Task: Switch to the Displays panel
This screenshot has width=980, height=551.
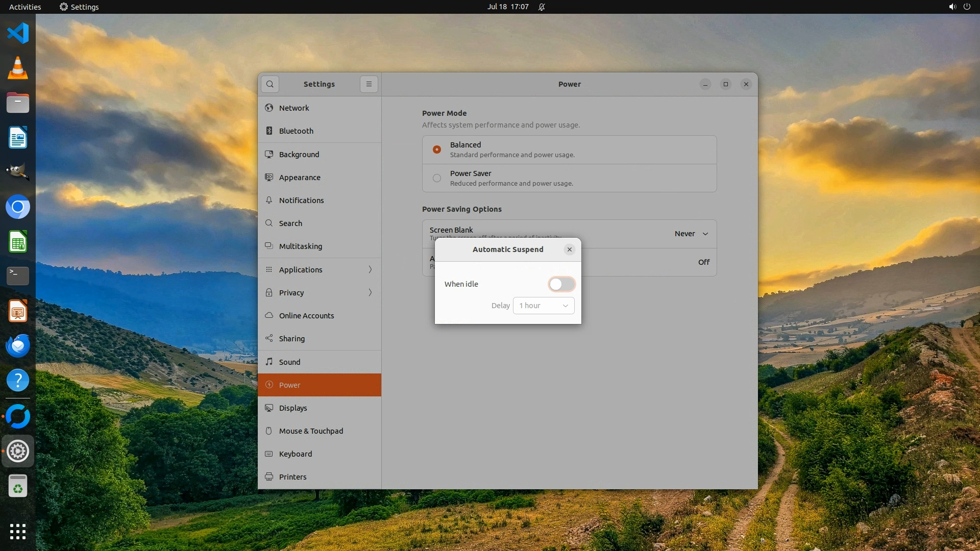Action: tap(293, 408)
